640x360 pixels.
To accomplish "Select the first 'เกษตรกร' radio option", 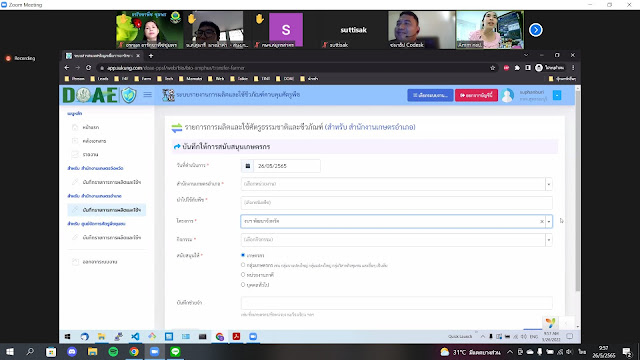I will [243, 255].
